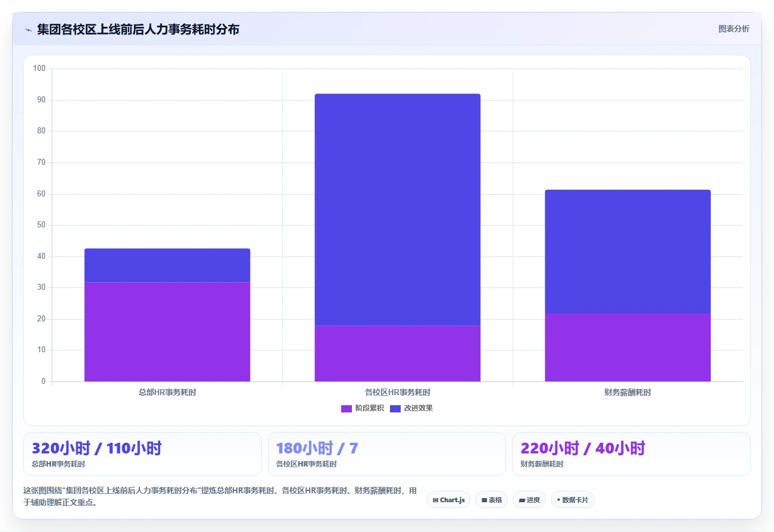Select the 进度 tag
Screen dimensions: 774x532
[529, 500]
